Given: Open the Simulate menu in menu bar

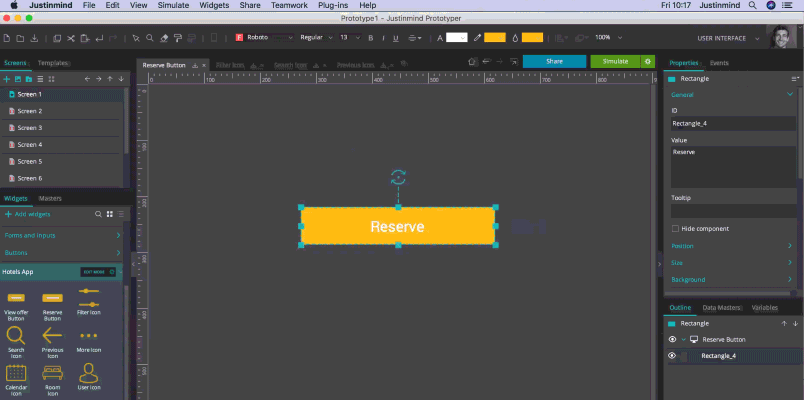Looking at the screenshot, I should (173, 5).
